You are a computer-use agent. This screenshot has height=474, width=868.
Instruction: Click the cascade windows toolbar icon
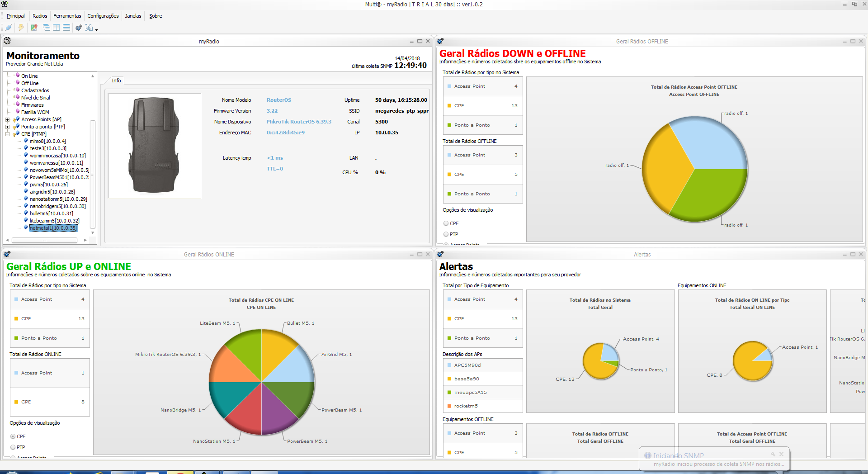(46, 28)
